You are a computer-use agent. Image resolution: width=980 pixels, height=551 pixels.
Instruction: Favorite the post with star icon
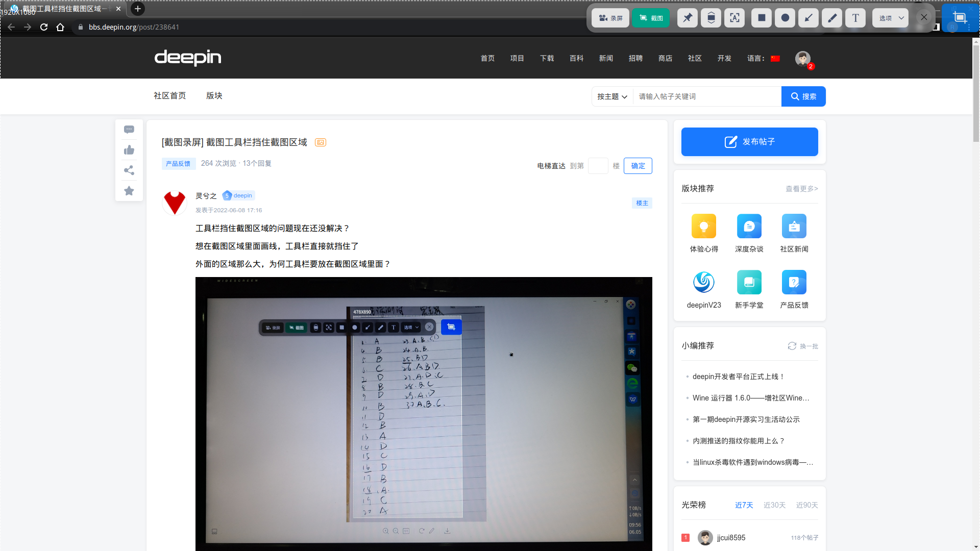tap(129, 191)
